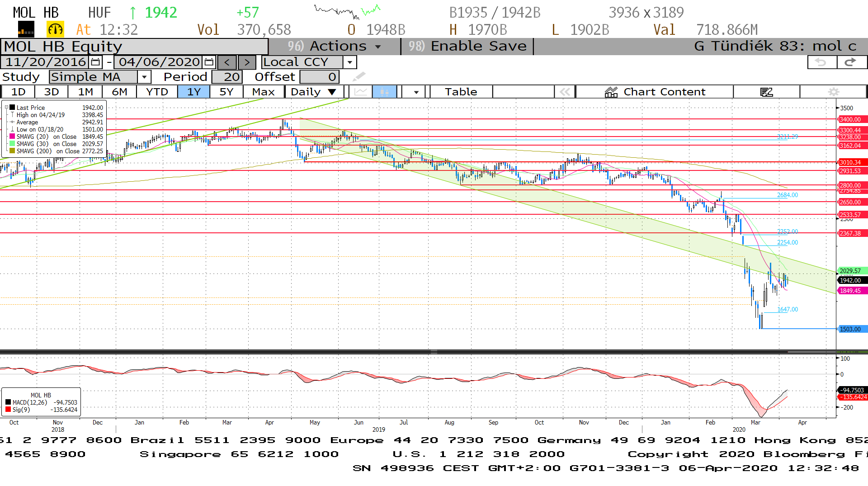
Task: Select the 1Y range tab
Action: [193, 92]
